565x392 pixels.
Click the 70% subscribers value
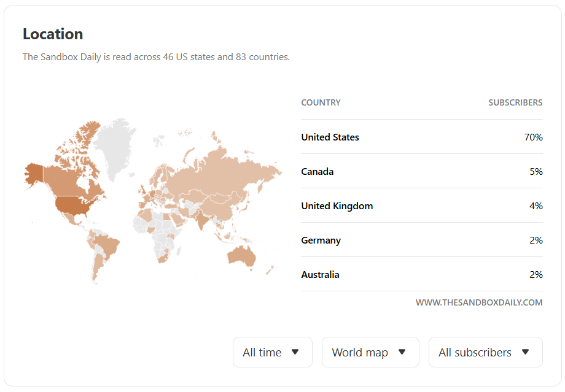coord(533,137)
